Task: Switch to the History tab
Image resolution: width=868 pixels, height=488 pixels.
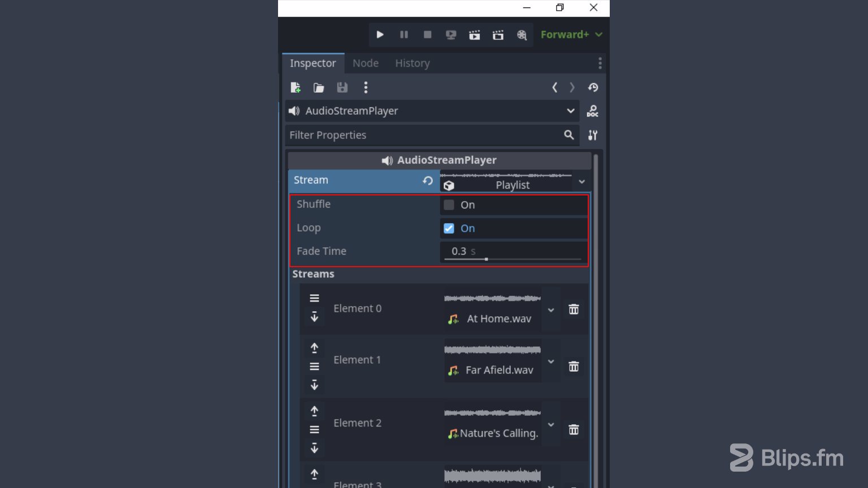Action: 413,63
